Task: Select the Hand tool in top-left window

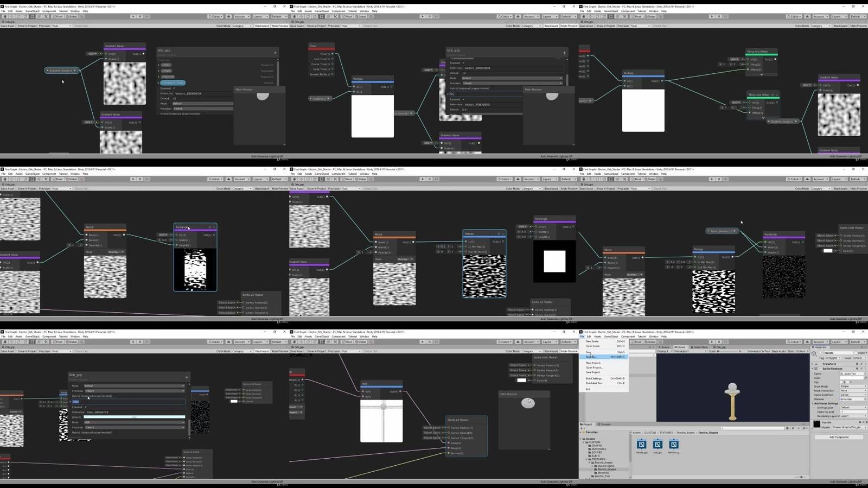Action: coord(5,16)
